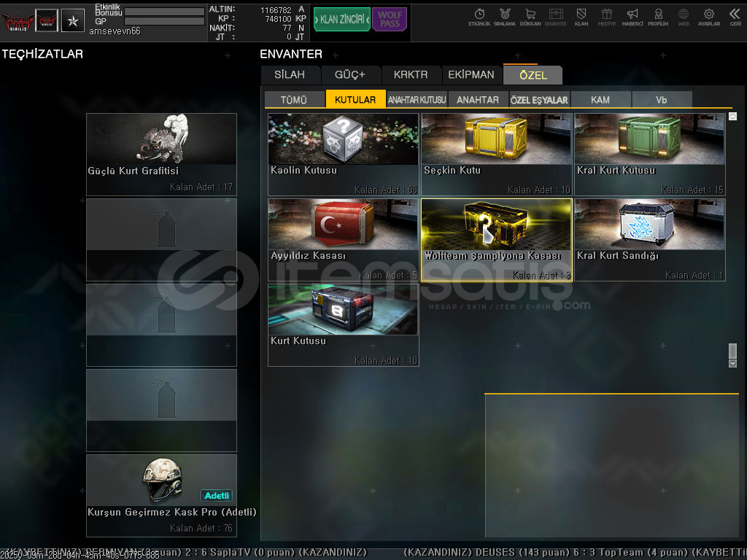Show the TÜMÜ sub-tab
This screenshot has width=747, height=560.
click(294, 99)
